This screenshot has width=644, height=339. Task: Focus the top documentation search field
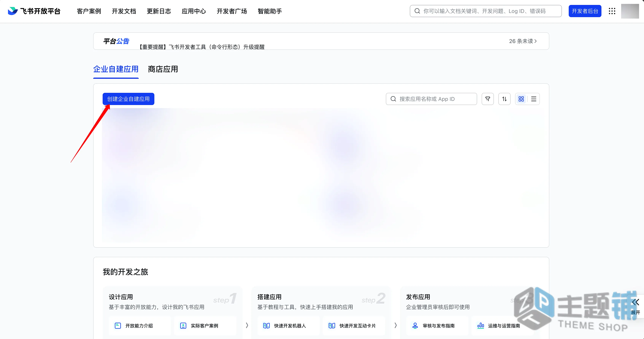485,11
